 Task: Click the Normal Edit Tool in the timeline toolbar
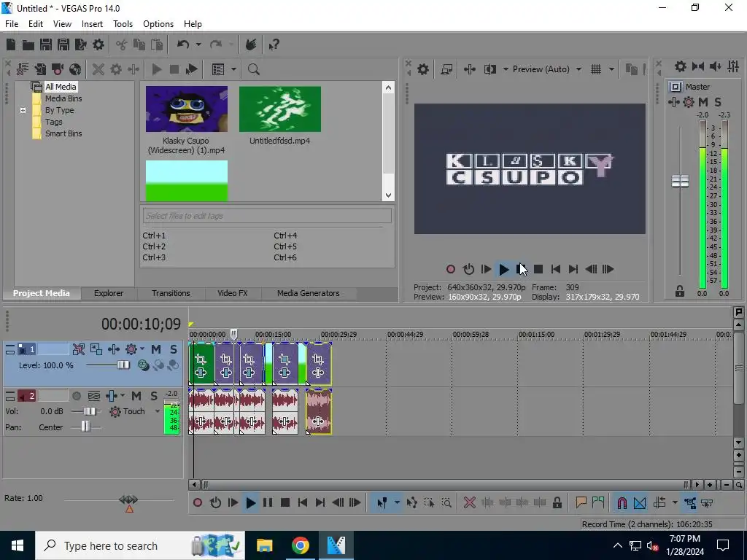[382, 503]
